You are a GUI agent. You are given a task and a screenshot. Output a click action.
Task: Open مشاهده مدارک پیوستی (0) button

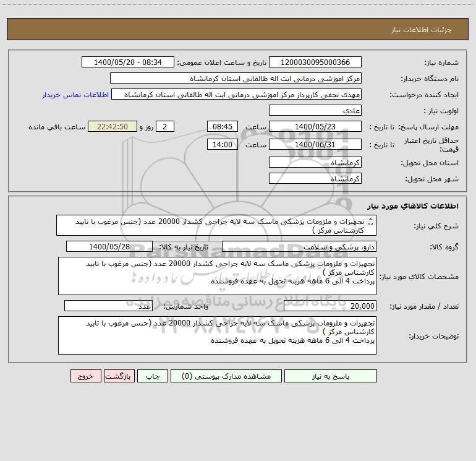pos(226,376)
